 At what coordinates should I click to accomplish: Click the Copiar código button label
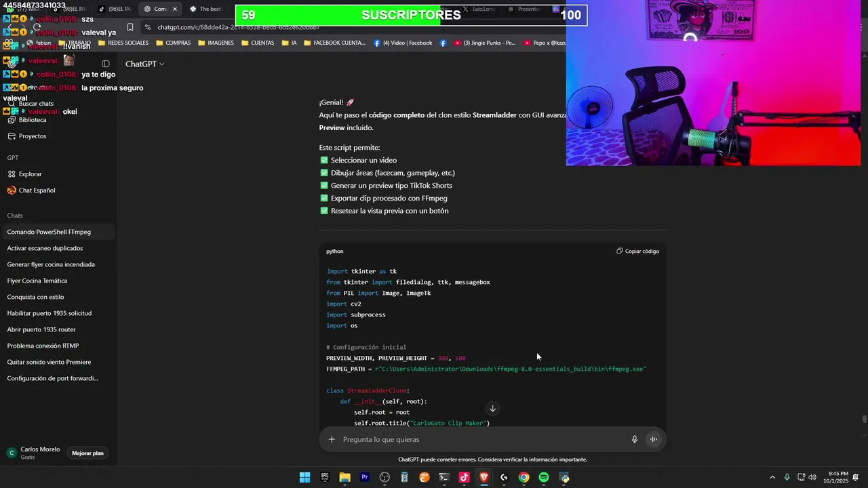click(642, 251)
